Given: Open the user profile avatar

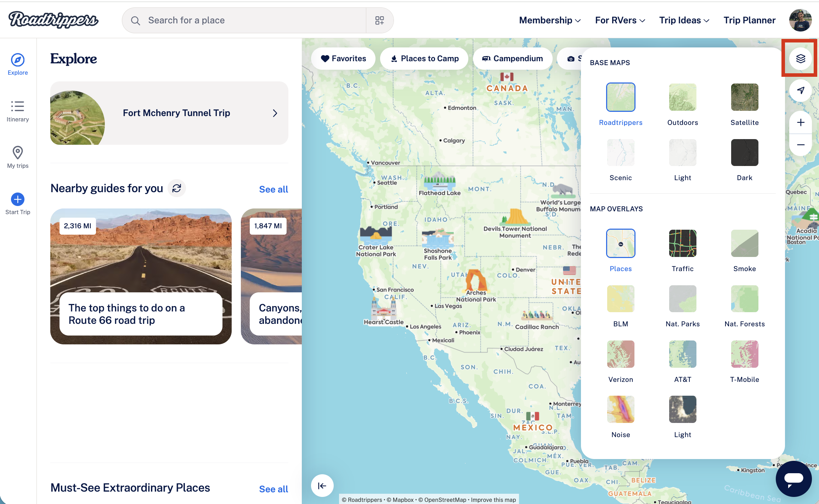Looking at the screenshot, I should click(800, 20).
